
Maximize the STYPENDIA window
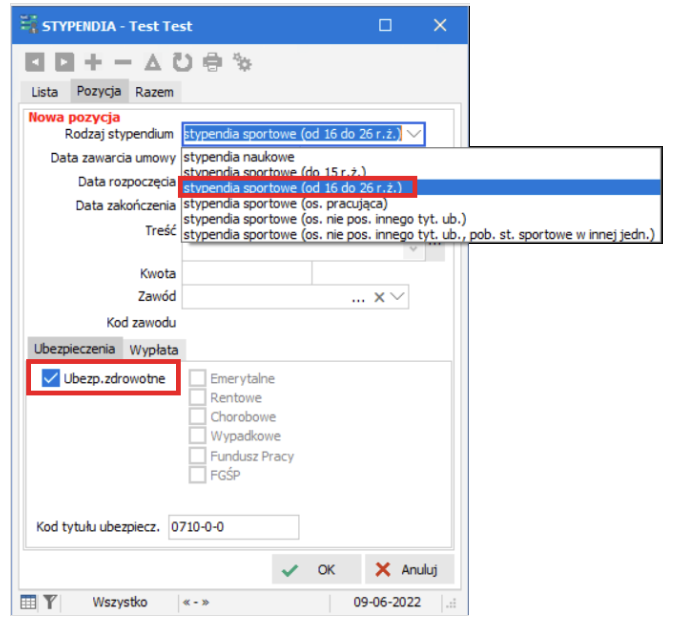(385, 25)
